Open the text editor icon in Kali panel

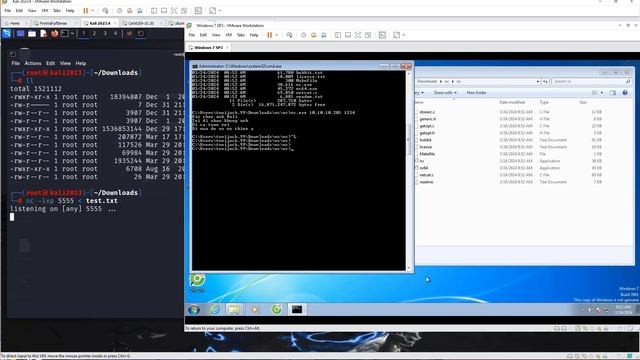tap(43, 33)
